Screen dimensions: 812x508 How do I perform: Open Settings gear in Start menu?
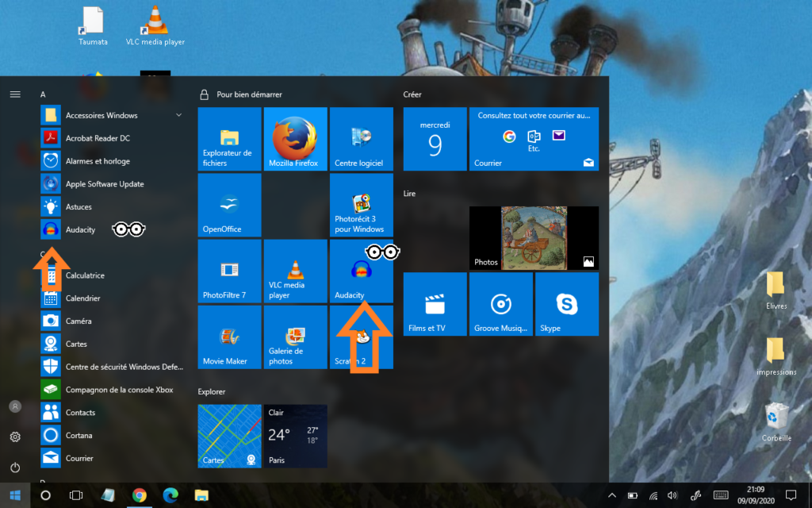tap(15, 437)
